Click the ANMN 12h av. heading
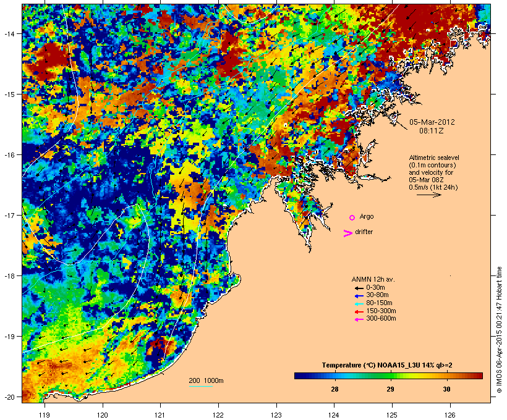Viewport: 507px width, 420px height. click(x=373, y=279)
